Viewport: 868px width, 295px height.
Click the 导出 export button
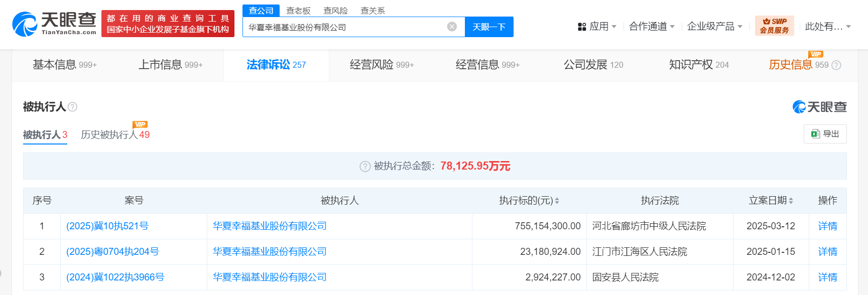pyautogui.click(x=825, y=134)
